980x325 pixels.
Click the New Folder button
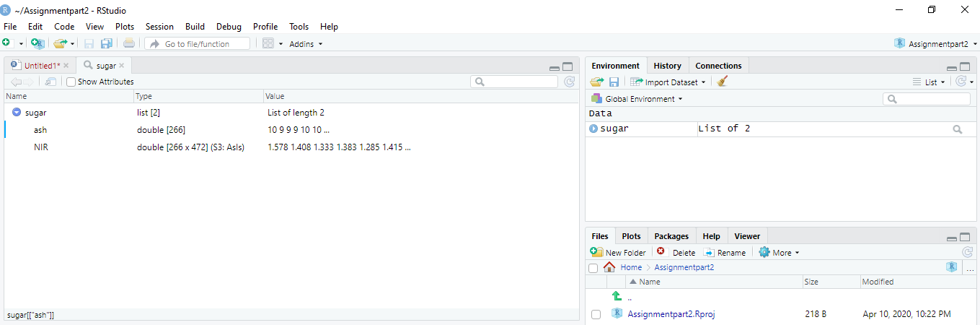(x=618, y=252)
